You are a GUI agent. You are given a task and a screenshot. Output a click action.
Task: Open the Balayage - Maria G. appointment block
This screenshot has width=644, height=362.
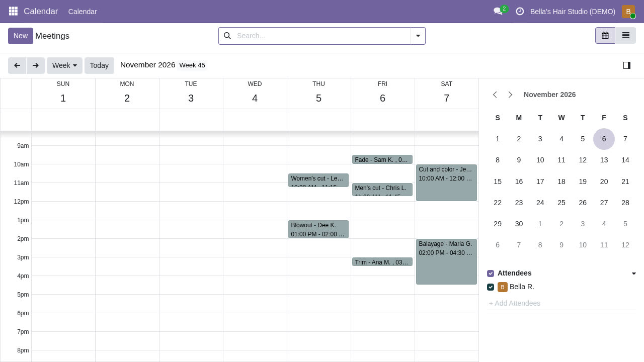pos(446,261)
